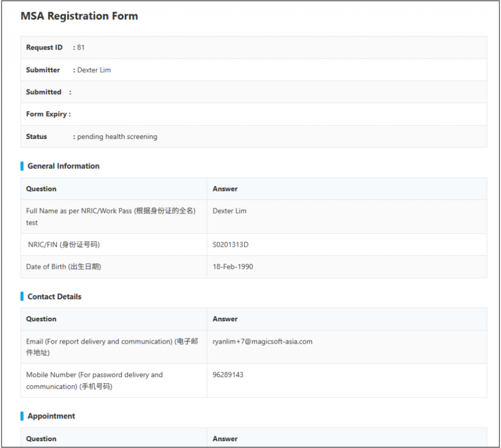Click the MSA Registration Form title
The width and height of the screenshot is (501, 448).
pos(79,16)
